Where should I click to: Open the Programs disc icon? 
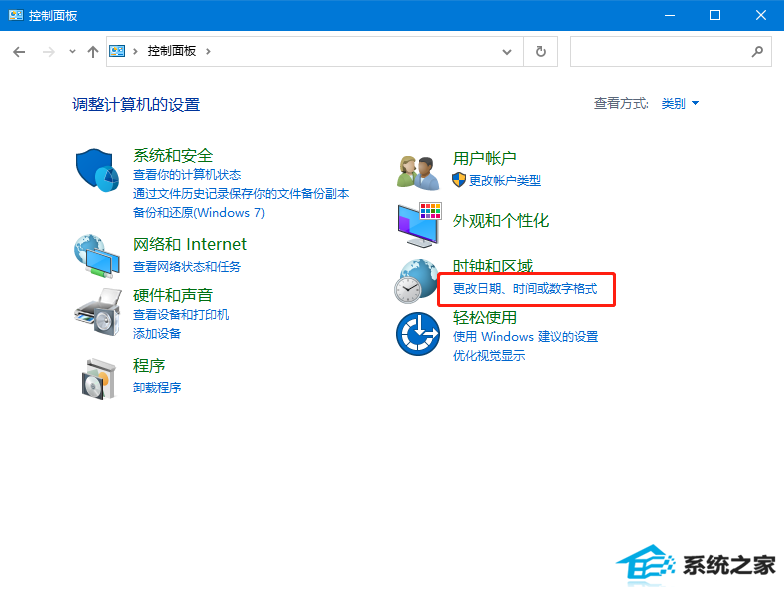coord(99,378)
